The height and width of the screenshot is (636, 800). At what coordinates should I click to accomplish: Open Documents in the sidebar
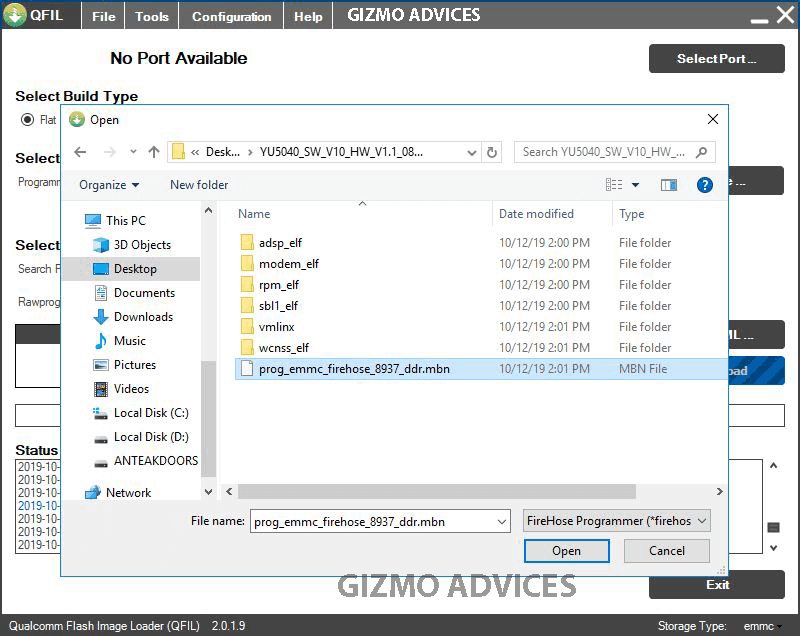tap(144, 293)
